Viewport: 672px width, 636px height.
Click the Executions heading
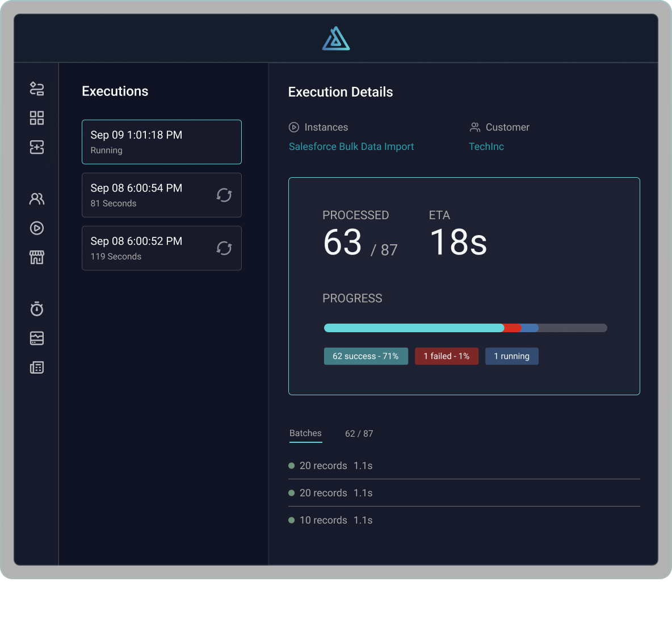click(x=115, y=91)
